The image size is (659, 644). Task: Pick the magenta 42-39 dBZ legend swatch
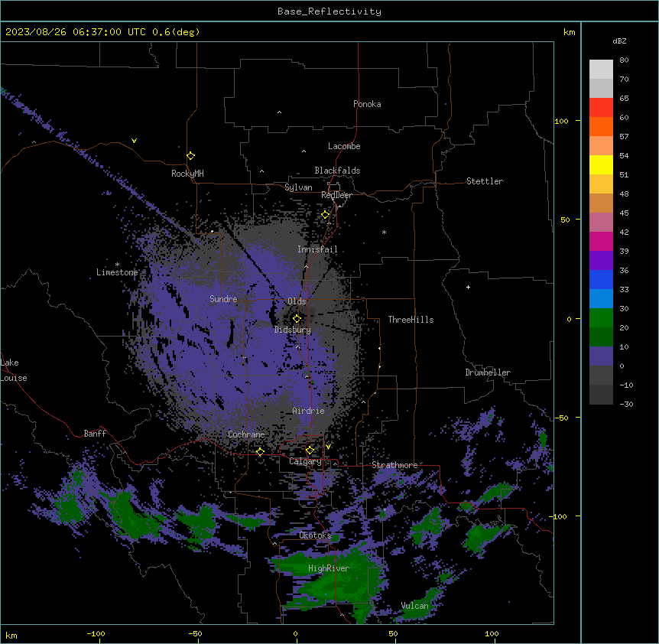(601, 241)
